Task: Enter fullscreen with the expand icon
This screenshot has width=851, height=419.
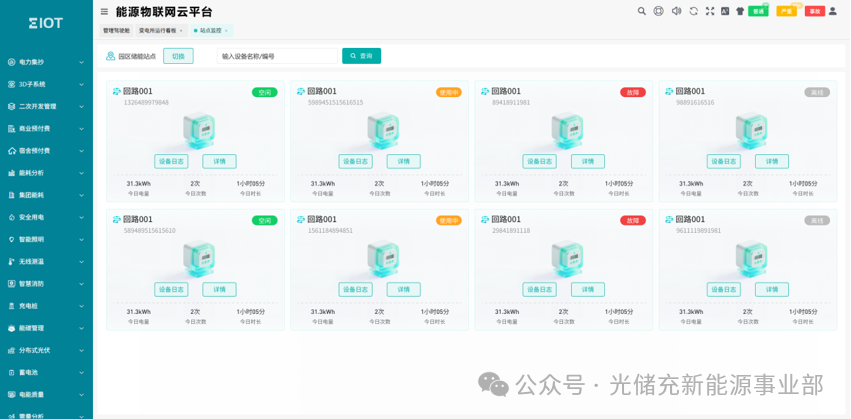Action: tap(710, 11)
